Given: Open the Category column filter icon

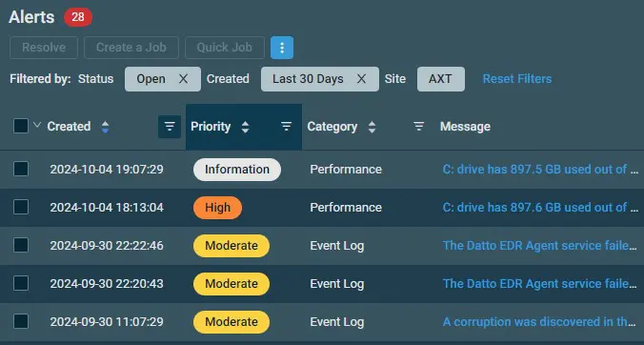Looking at the screenshot, I should [418, 127].
